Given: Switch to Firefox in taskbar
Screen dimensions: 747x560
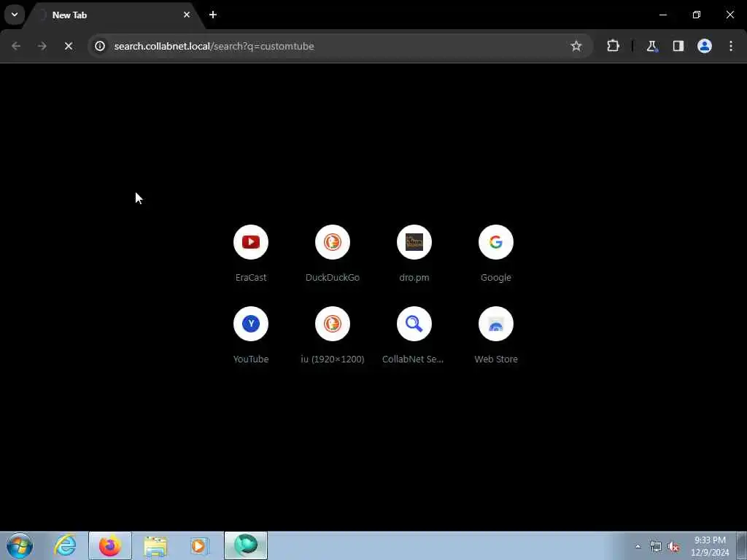Looking at the screenshot, I should point(110,545).
